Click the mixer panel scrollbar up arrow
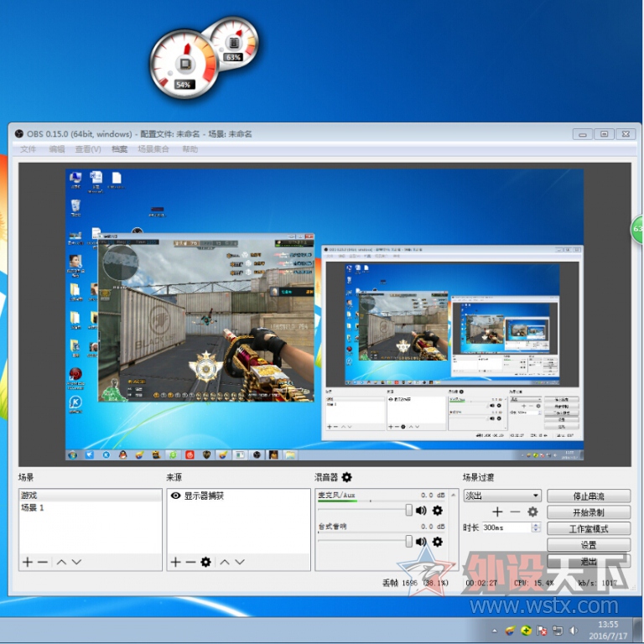Viewport: 644px width, 644px height. pyautogui.click(x=454, y=495)
